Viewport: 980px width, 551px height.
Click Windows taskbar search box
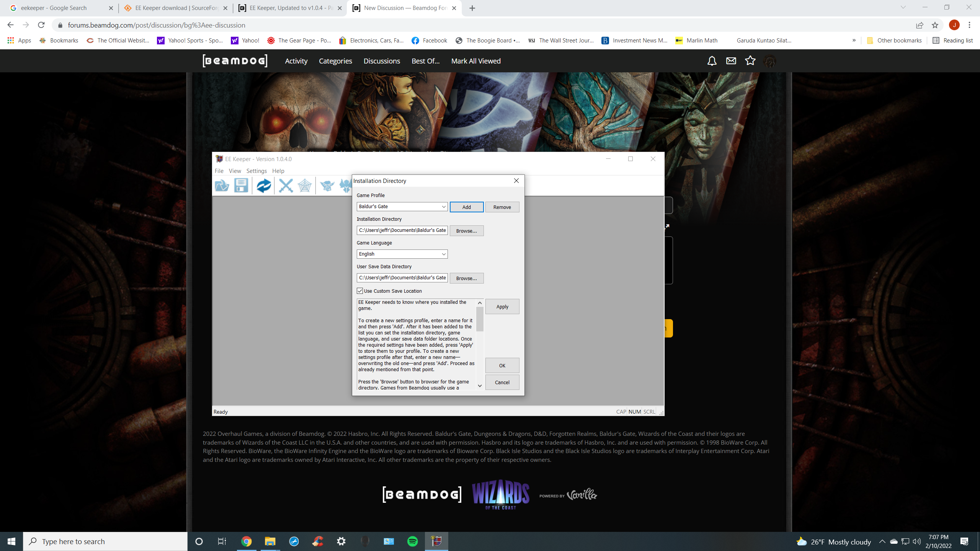(x=105, y=541)
